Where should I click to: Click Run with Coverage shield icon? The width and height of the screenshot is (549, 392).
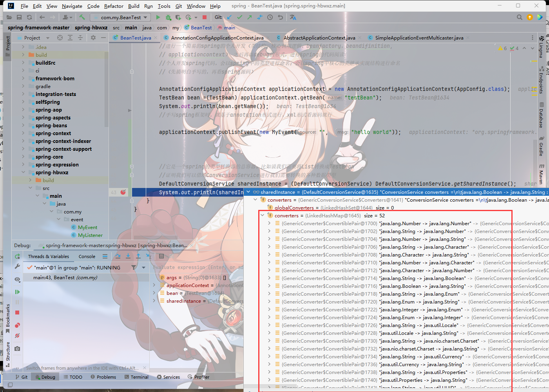click(x=178, y=17)
